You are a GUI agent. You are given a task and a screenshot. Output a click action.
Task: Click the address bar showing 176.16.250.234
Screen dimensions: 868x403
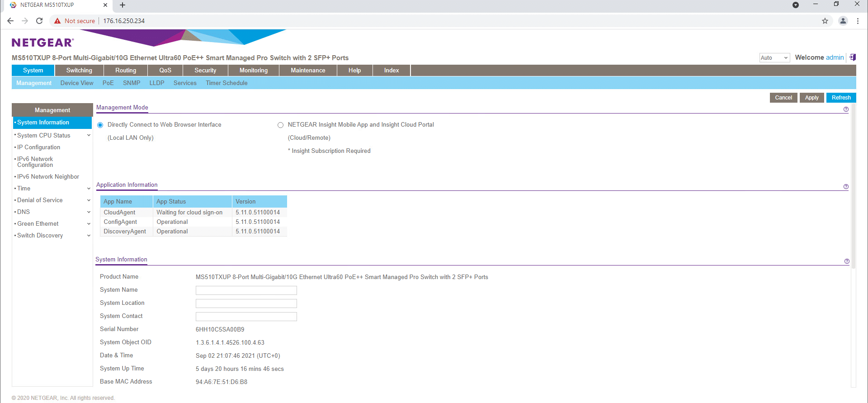click(124, 21)
